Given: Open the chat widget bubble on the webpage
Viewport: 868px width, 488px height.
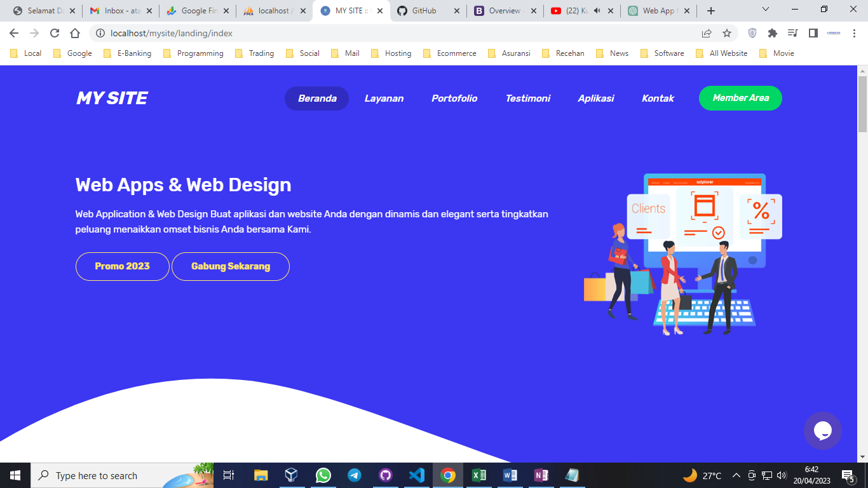Looking at the screenshot, I should (823, 431).
